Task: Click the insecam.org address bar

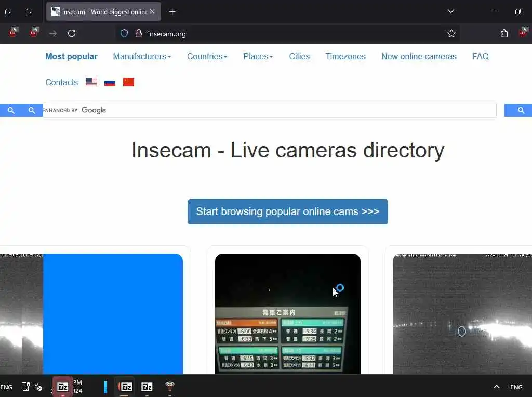Action: click(x=288, y=34)
